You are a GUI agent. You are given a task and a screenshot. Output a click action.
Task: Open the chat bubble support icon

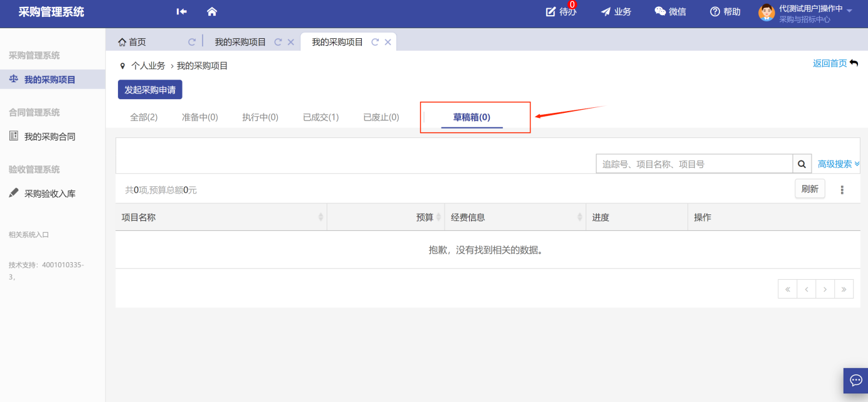pos(855,380)
